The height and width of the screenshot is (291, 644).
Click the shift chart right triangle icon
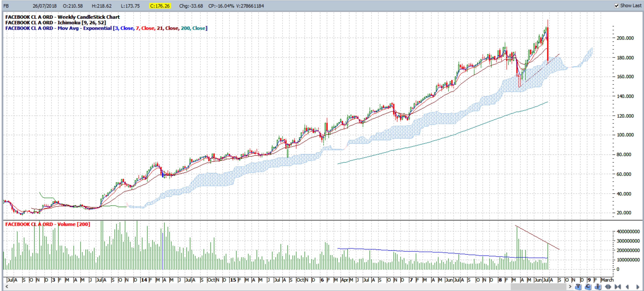click(638, 287)
